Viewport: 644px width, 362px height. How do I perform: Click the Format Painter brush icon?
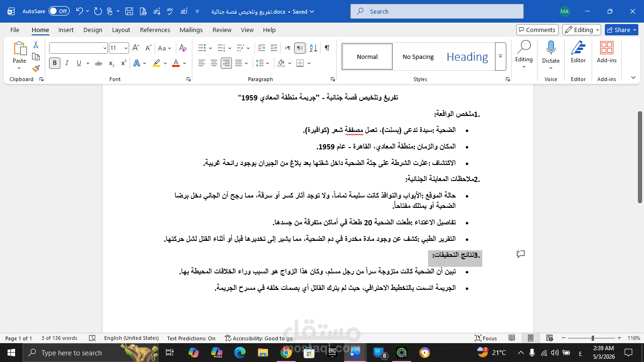[36, 68]
